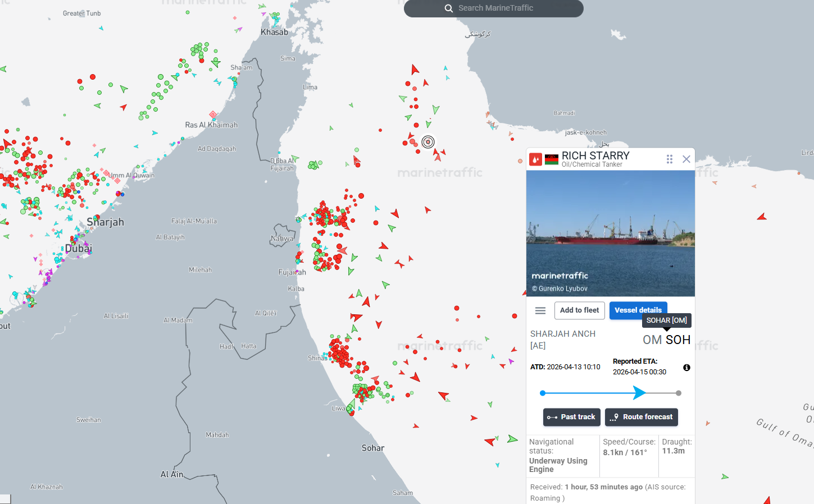Click the Shinas map label
This screenshot has height=504, width=814.
coord(317,358)
